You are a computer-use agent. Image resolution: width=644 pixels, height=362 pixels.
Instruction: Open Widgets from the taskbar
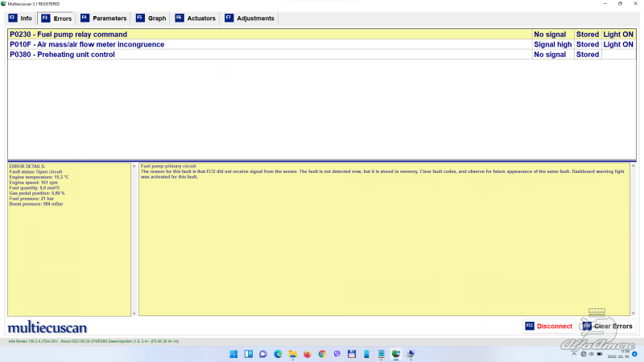point(249,354)
